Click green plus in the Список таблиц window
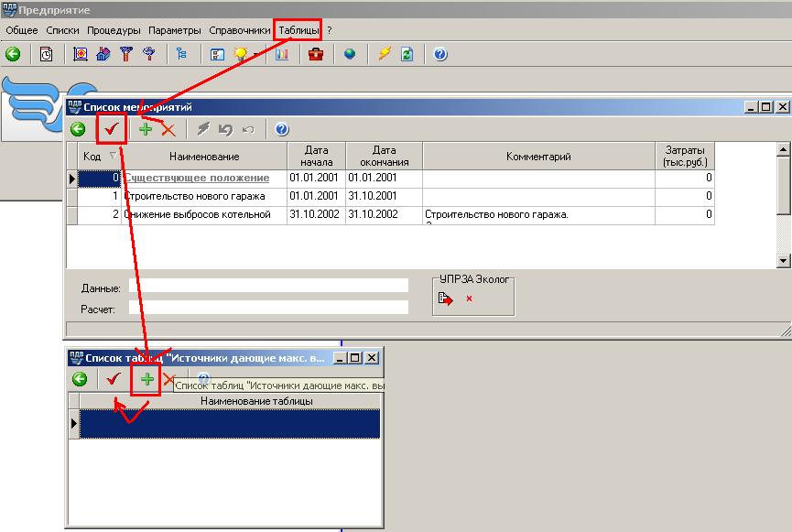The height and width of the screenshot is (532, 792). tap(146, 379)
